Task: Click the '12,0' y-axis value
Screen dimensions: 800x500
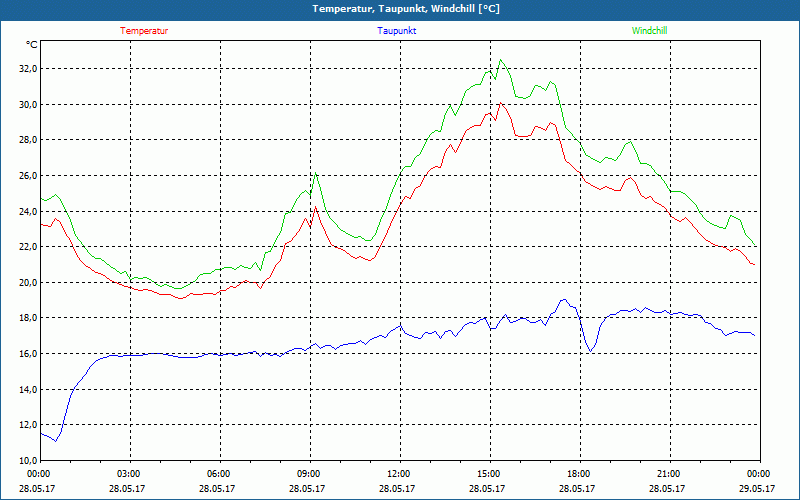Action: [29, 425]
